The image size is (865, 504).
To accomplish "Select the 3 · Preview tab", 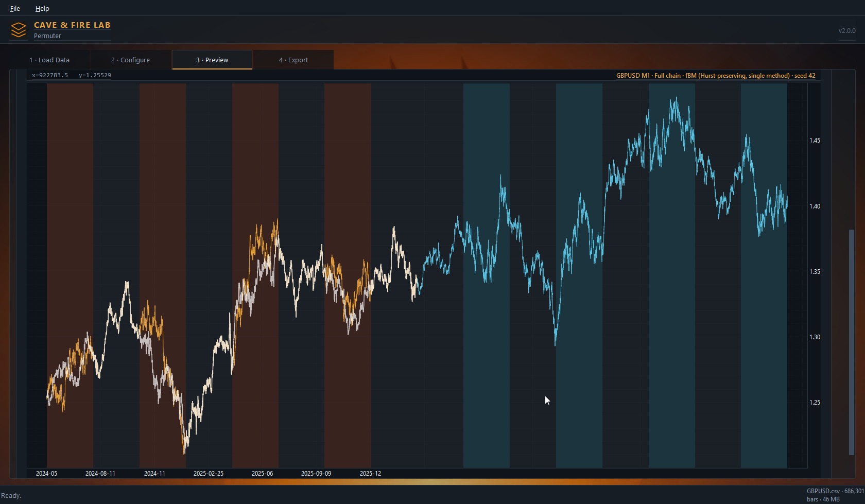I will [212, 60].
